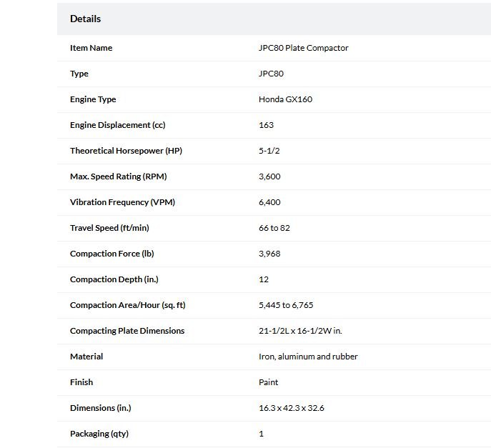Click the 3,968 compaction force value
The height and width of the screenshot is (448, 491).
tap(269, 254)
